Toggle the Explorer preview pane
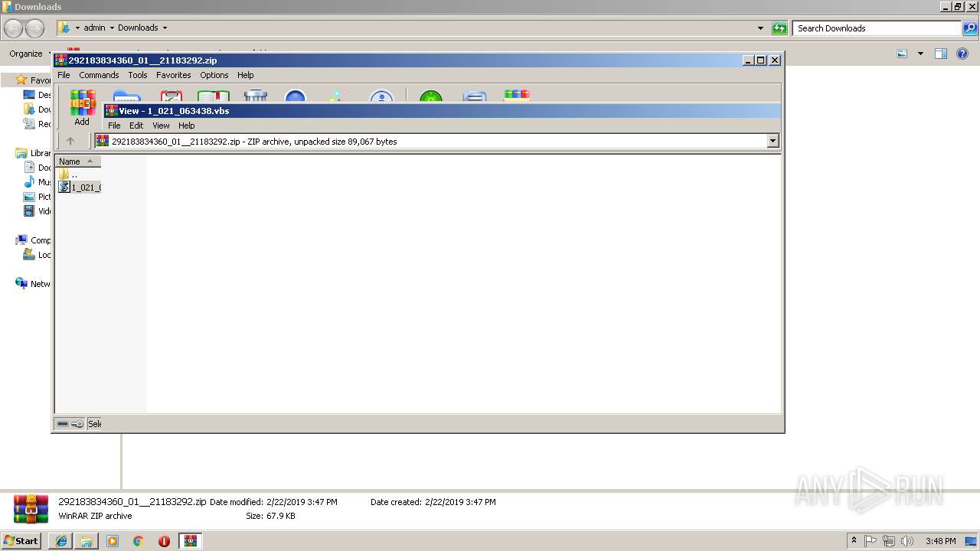The width and height of the screenshot is (980, 551). (x=941, y=54)
